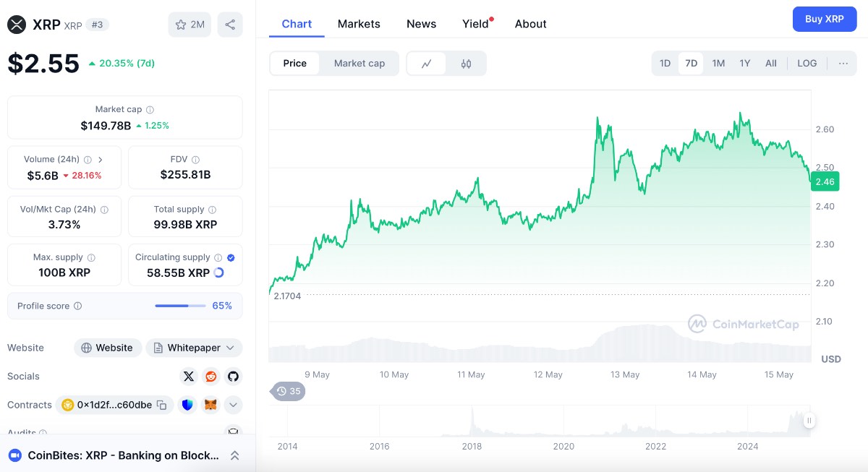This screenshot has width=868, height=472.
Task: Click the 2018 spike in the mini timeline
Action: coord(472,421)
